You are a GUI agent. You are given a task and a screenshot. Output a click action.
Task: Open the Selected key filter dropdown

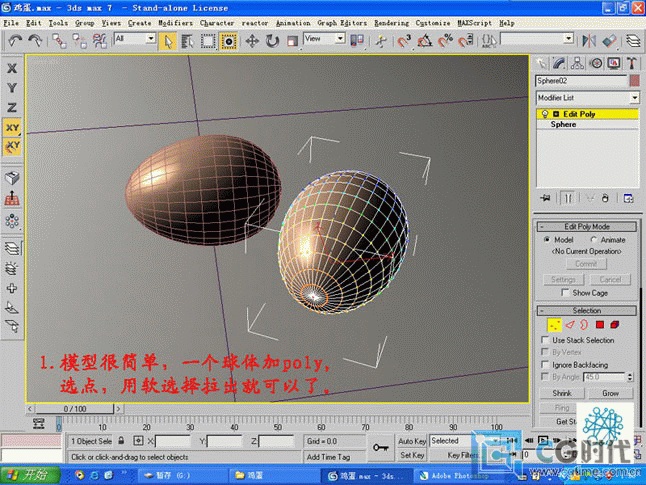465,441
